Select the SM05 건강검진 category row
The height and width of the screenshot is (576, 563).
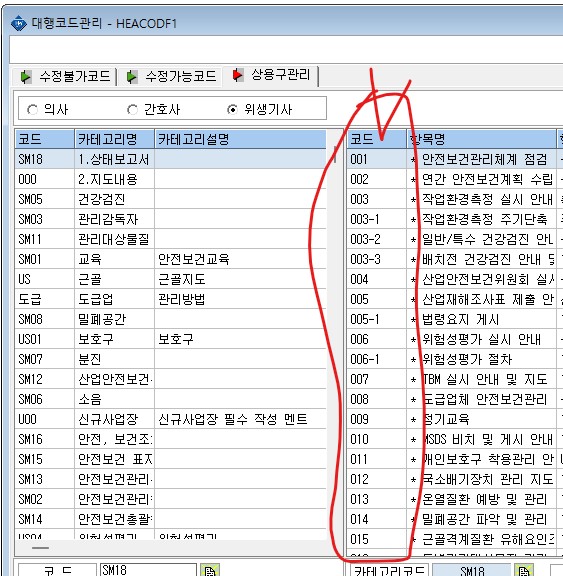point(170,199)
